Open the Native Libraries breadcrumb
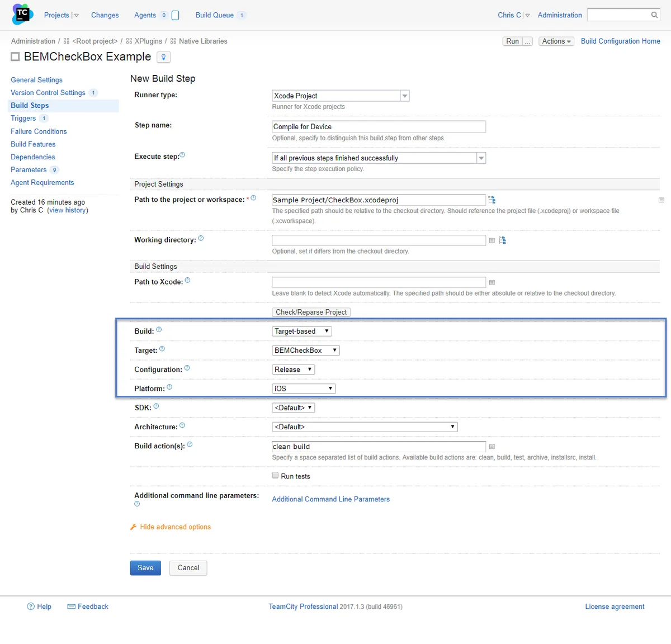The image size is (671, 644). coord(203,41)
